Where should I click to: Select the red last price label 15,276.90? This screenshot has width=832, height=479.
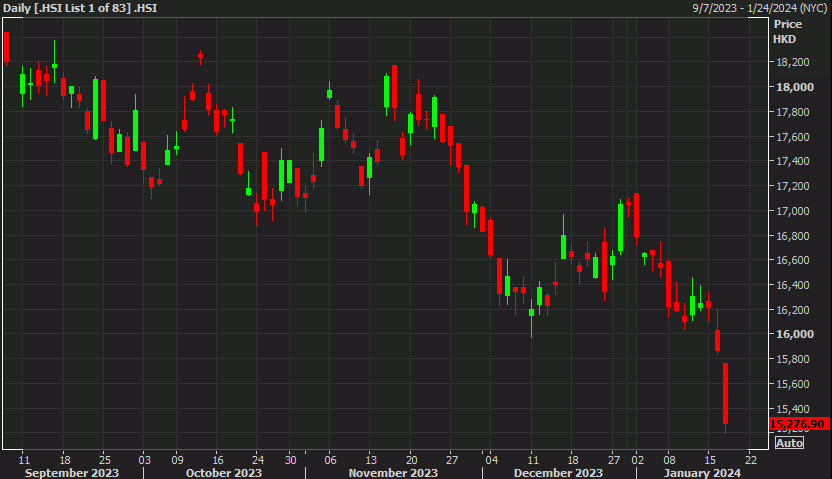(x=799, y=424)
